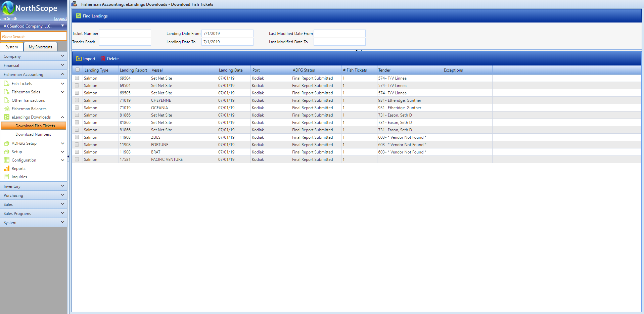
Task: Click the Import folder icon
Action: coord(79,59)
